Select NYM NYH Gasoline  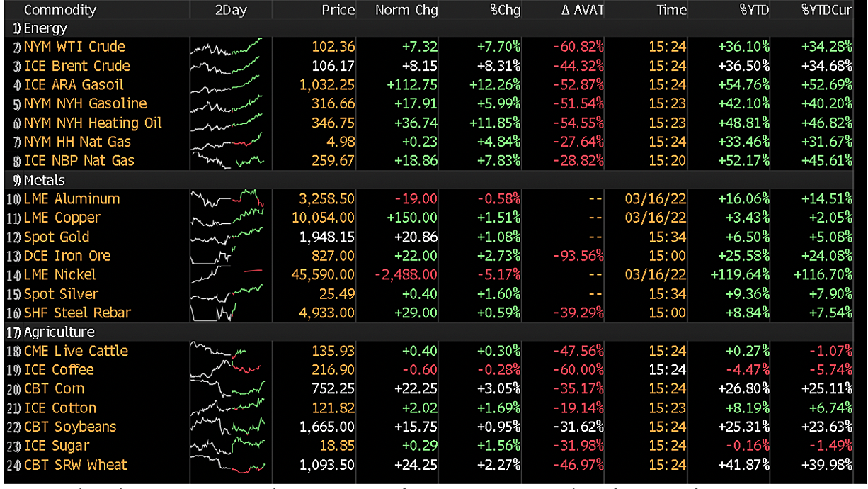(86, 103)
